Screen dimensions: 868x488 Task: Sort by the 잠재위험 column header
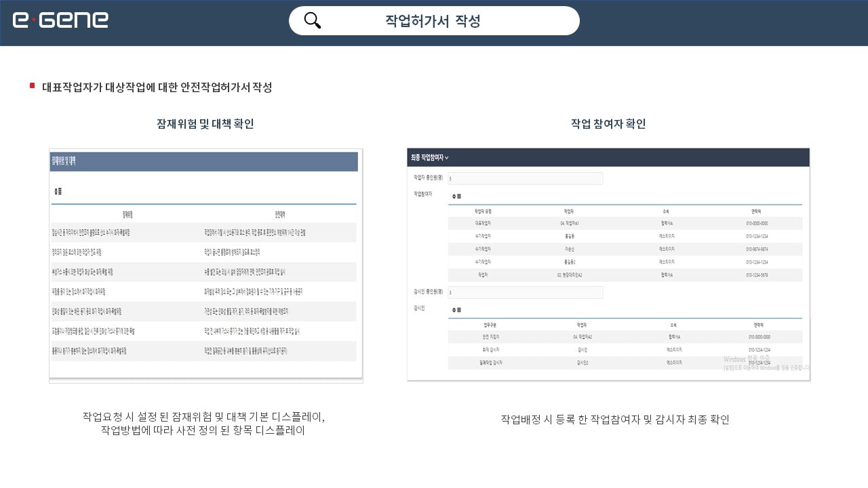click(127, 214)
